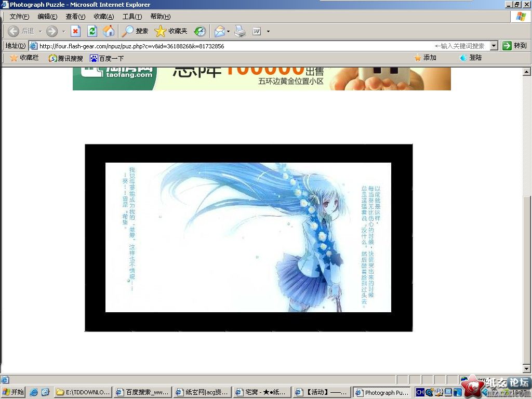
Task: Open the address bar dropdown list
Action: pyautogui.click(x=494, y=46)
